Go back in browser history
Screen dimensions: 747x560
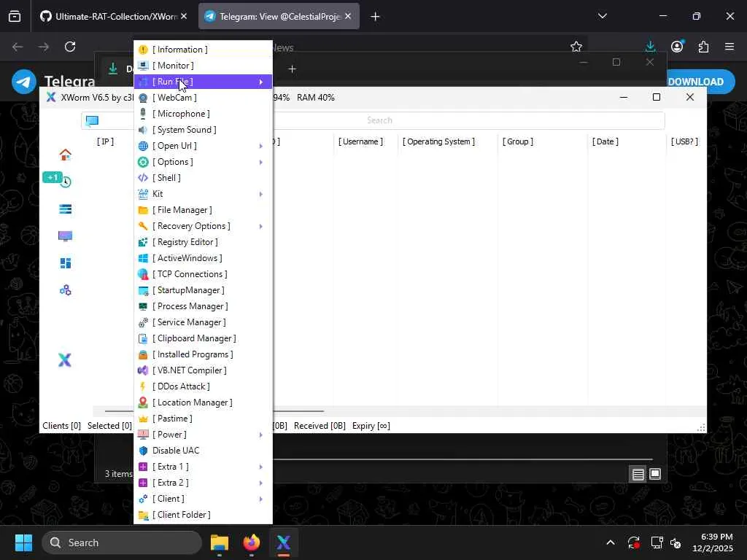(18, 47)
